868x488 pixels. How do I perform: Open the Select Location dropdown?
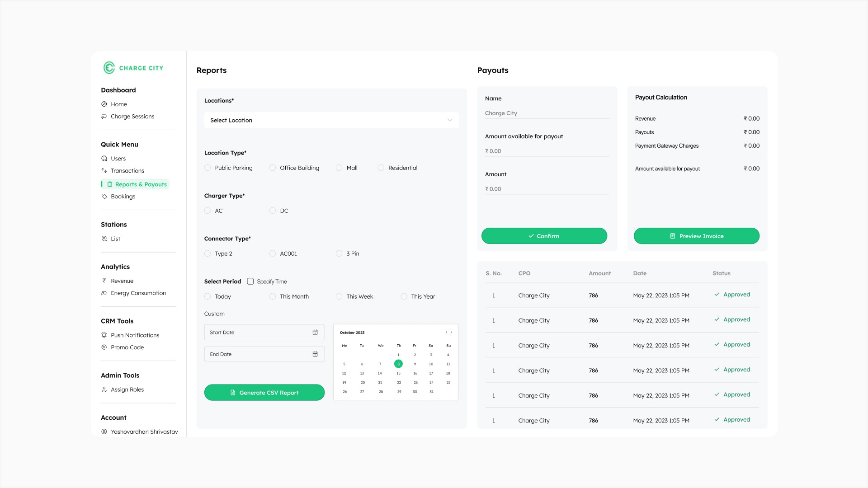[x=331, y=120]
